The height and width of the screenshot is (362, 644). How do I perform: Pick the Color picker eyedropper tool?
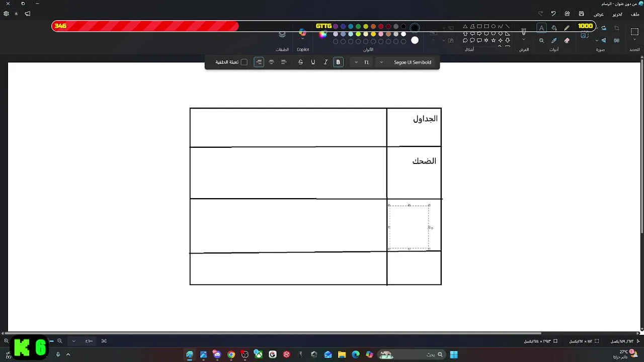(x=554, y=41)
